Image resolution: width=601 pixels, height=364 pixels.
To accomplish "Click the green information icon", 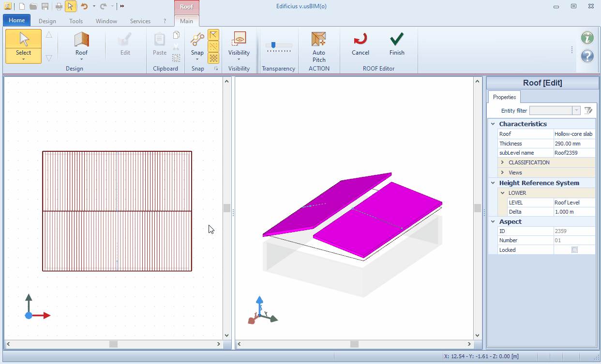I will [587, 38].
